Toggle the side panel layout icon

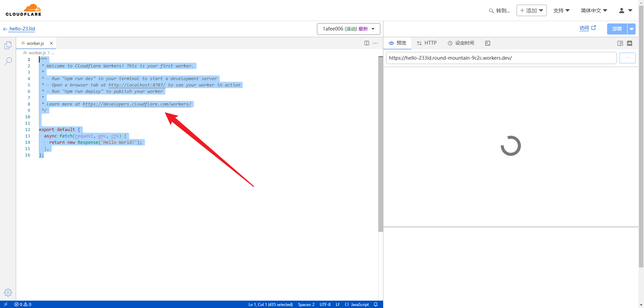pos(620,43)
